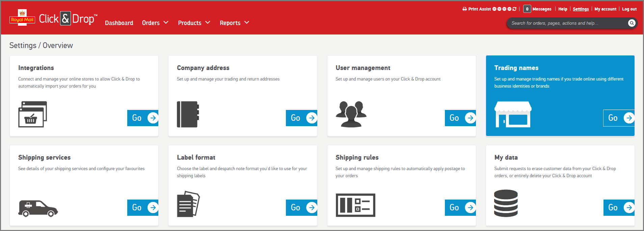
Task: Expand the Orders dropdown menu
Action: tap(155, 23)
